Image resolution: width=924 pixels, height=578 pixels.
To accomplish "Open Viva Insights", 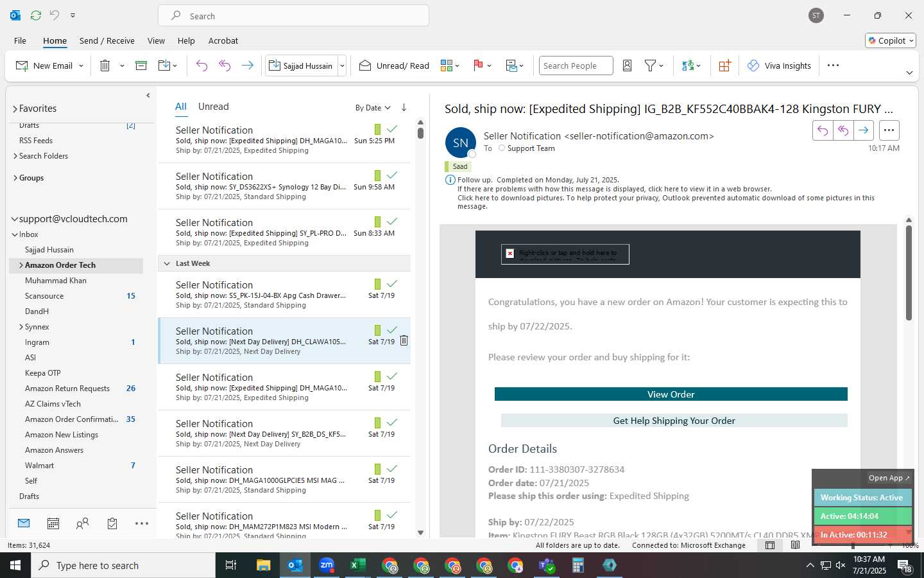I will pos(779,66).
